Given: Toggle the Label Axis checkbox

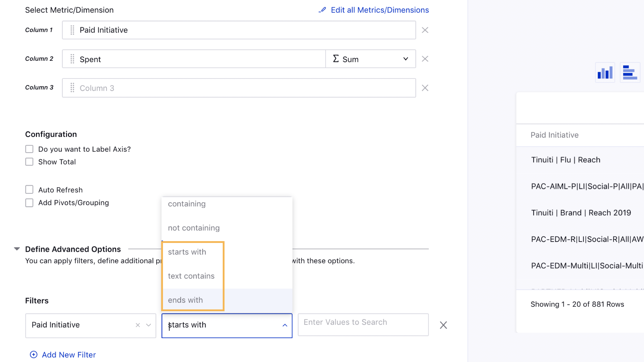Looking at the screenshot, I should click(x=29, y=149).
